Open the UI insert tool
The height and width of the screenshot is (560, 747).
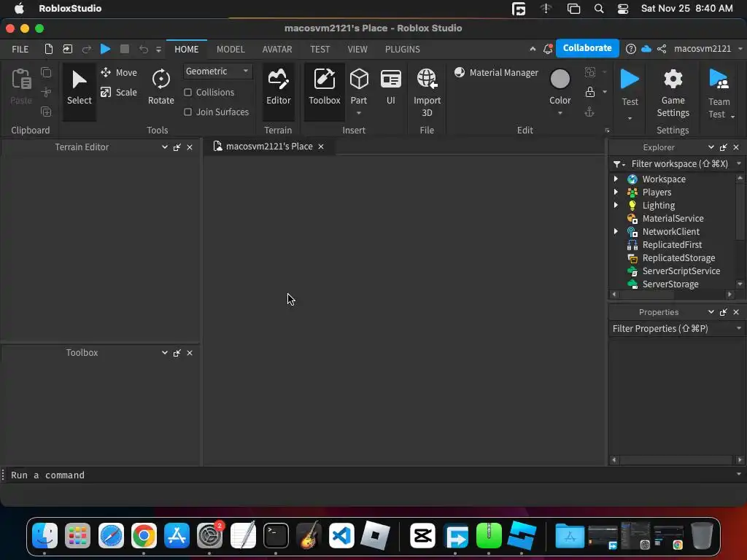pyautogui.click(x=391, y=86)
